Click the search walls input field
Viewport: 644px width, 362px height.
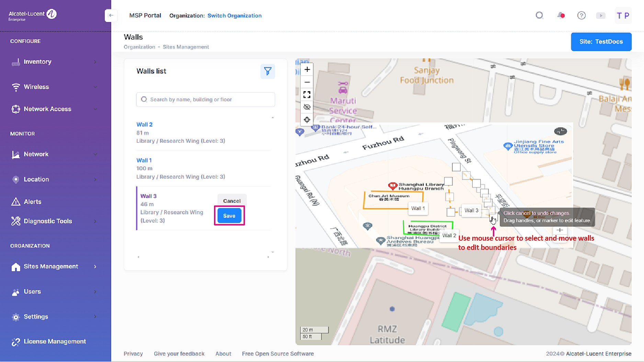(205, 100)
